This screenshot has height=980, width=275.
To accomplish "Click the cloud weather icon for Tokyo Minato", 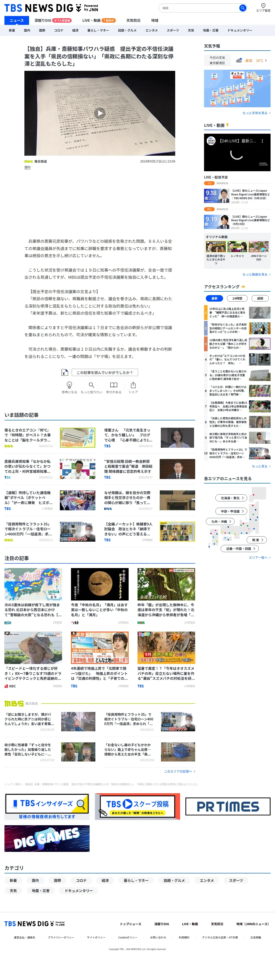I will [x=239, y=60].
